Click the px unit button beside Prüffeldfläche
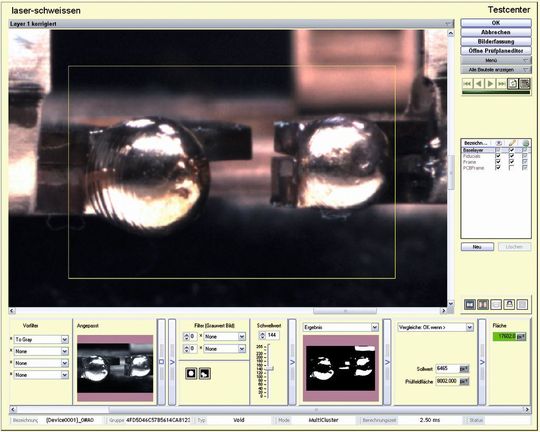This screenshot has width=540, height=432. 464,381
